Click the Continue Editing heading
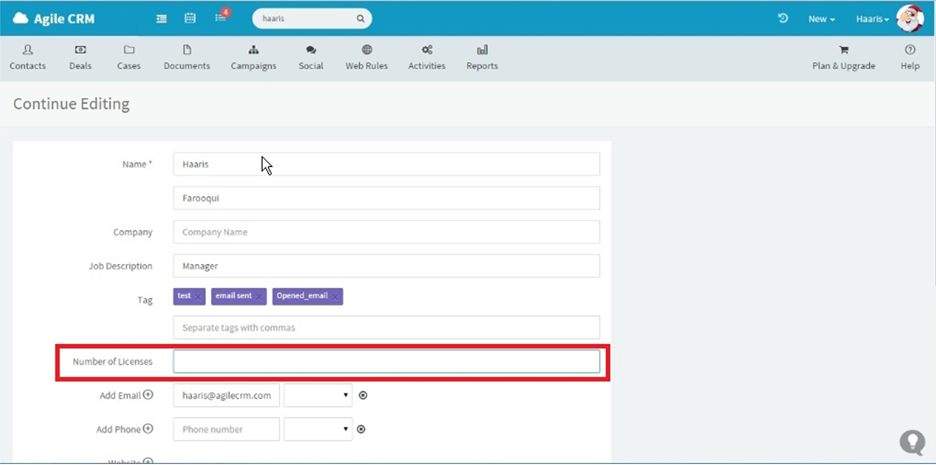The height and width of the screenshot is (465, 936). [71, 104]
